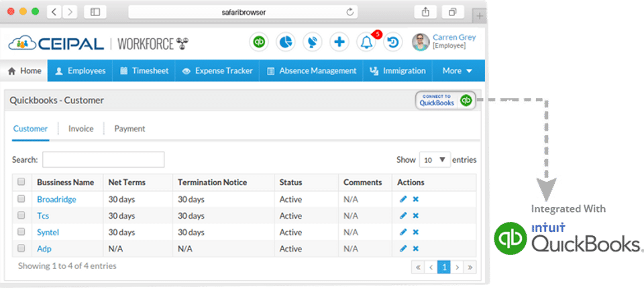Open the notifications bell icon
Viewport: 644px width, 289px height.
[x=366, y=42]
